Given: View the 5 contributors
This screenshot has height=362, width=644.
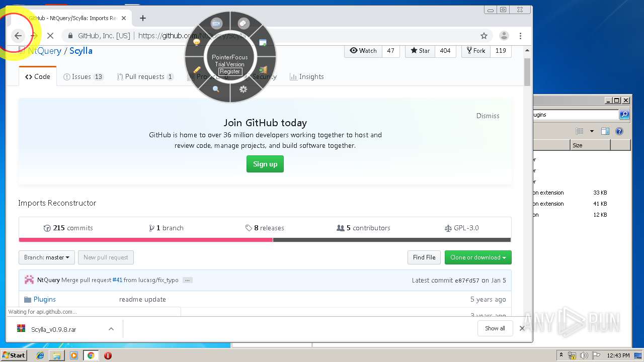Looking at the screenshot, I should point(364,228).
